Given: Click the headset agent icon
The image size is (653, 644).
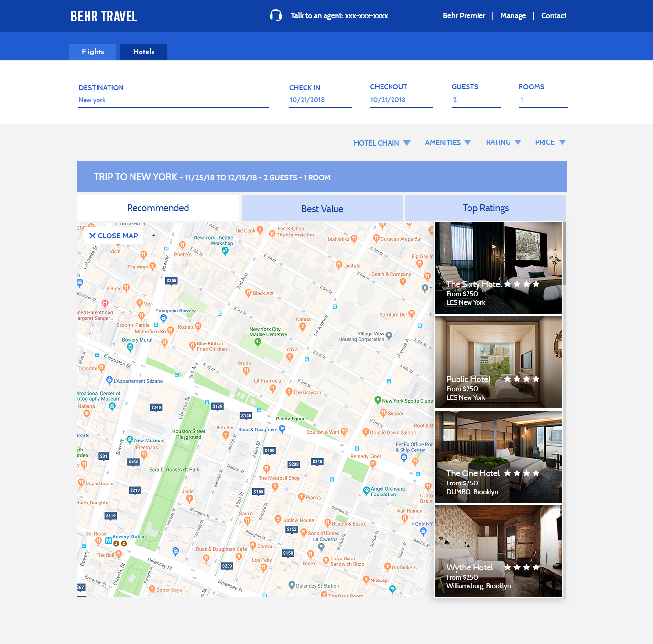Looking at the screenshot, I should (x=276, y=16).
